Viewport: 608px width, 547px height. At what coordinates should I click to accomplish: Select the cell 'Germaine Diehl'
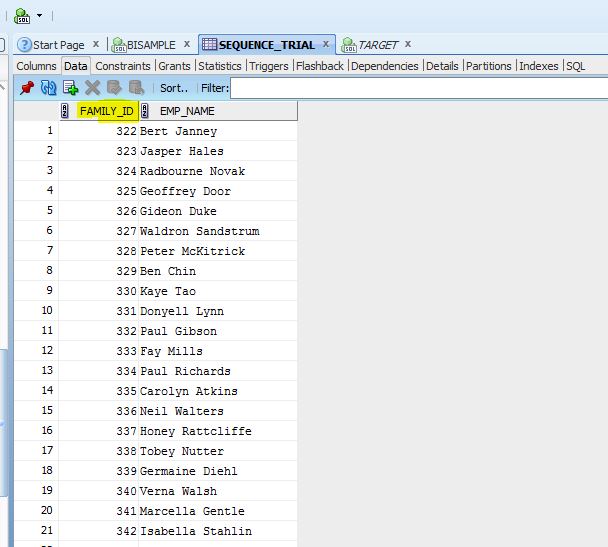[218, 471]
